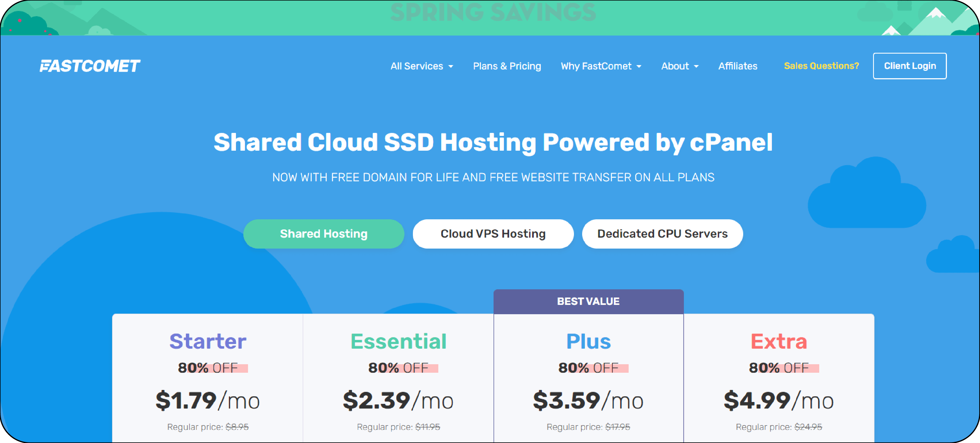Expand the Why FastComet menu
This screenshot has width=980, height=443.
tap(601, 66)
